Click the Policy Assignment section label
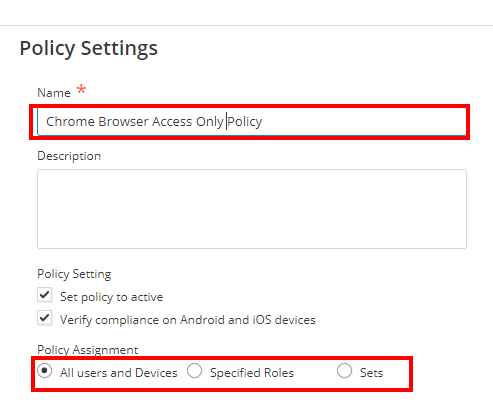This screenshot has height=408, width=493. 87,350
